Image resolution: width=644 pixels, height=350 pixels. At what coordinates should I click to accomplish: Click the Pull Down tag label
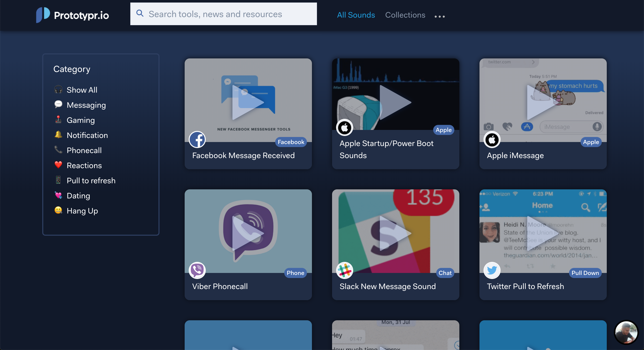coord(585,273)
